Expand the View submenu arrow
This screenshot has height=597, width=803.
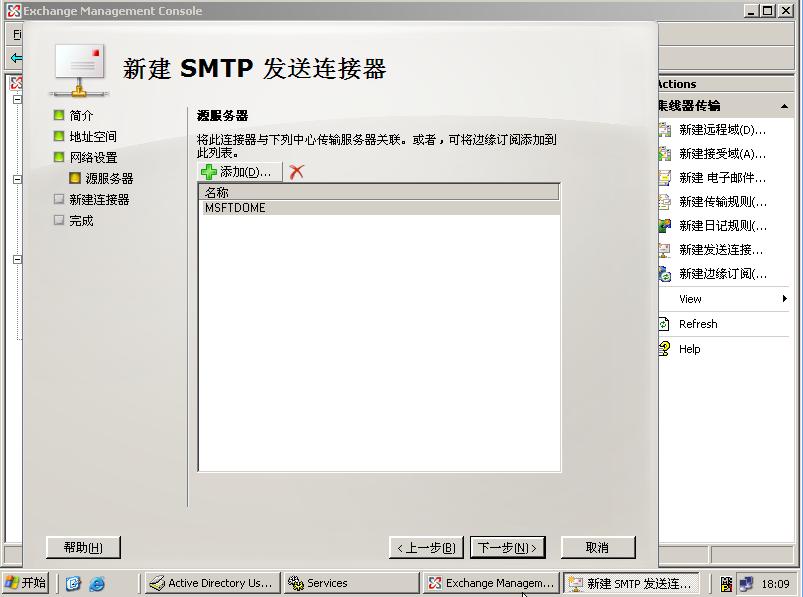coord(785,299)
